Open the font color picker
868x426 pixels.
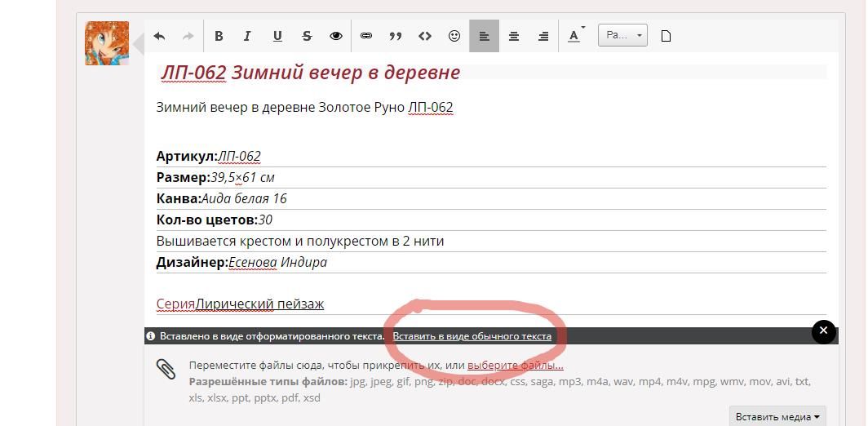[575, 36]
